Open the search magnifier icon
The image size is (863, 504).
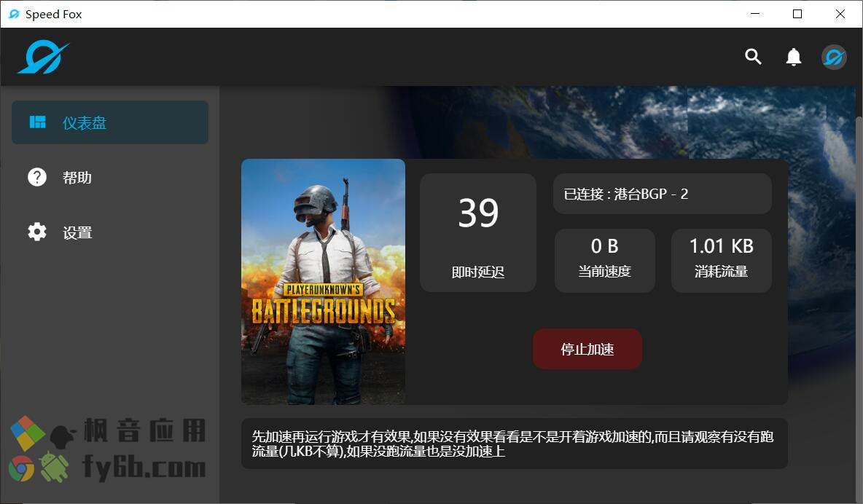(x=753, y=56)
